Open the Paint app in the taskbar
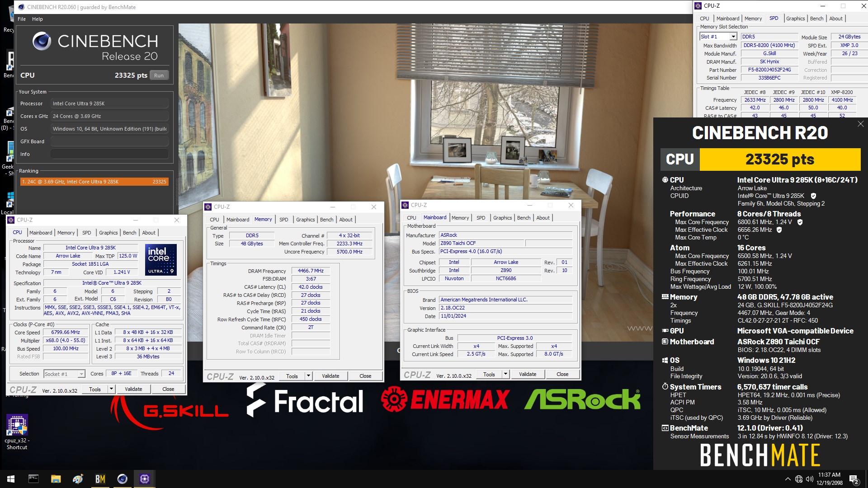This screenshot has width=868, height=488. tap(78, 479)
